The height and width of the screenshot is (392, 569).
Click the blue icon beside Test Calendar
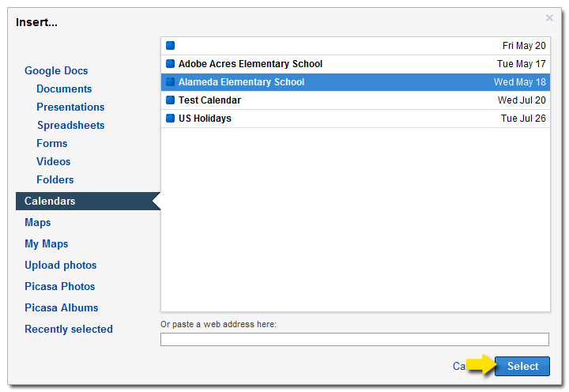pos(170,100)
